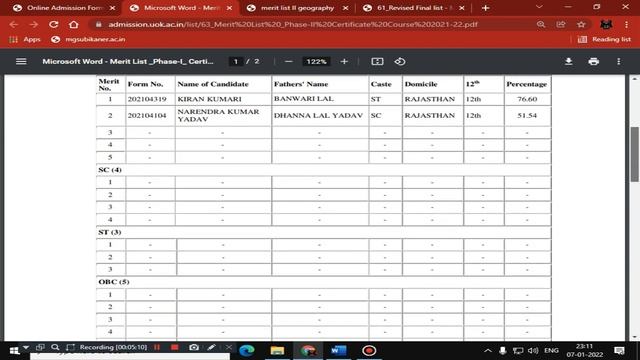Click the percentage value 76.60

tap(527, 99)
